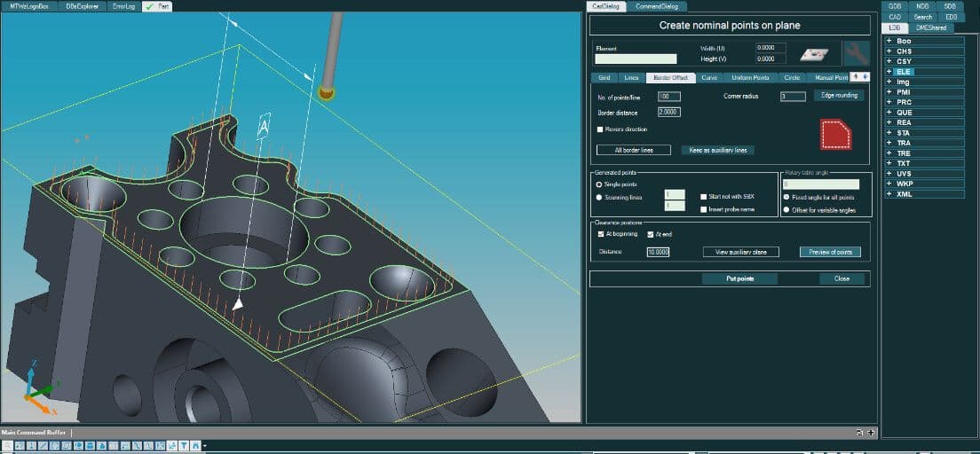Select the Scanning lines radio button

coord(599,198)
